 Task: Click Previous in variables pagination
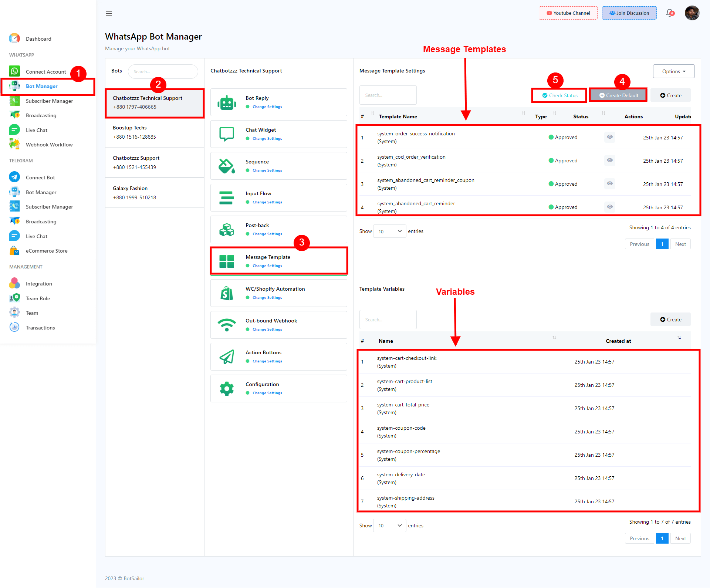(639, 538)
